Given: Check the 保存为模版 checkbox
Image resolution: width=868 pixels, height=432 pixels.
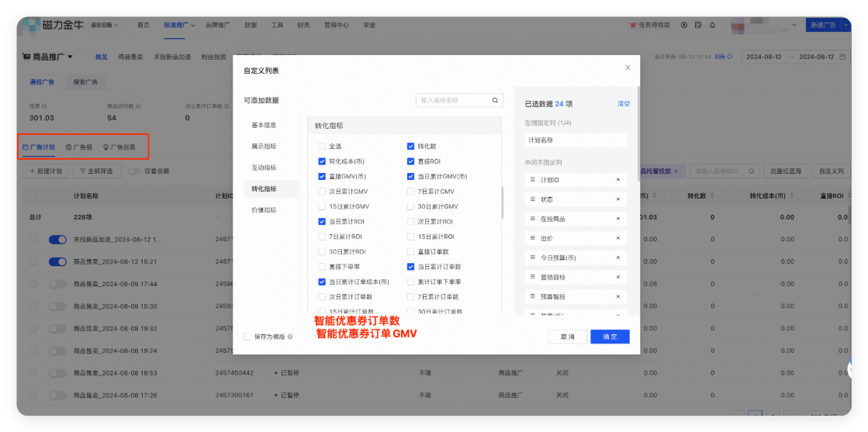Looking at the screenshot, I should point(247,337).
